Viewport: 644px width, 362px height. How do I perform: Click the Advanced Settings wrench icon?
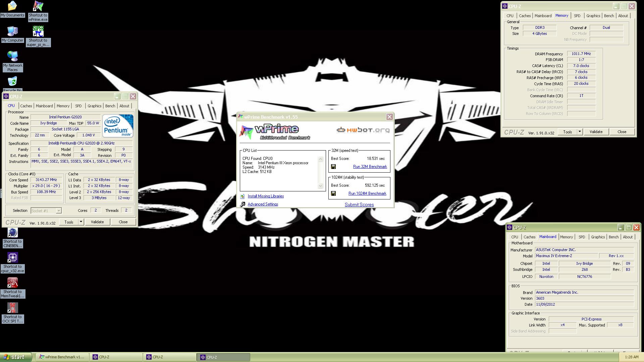click(243, 204)
